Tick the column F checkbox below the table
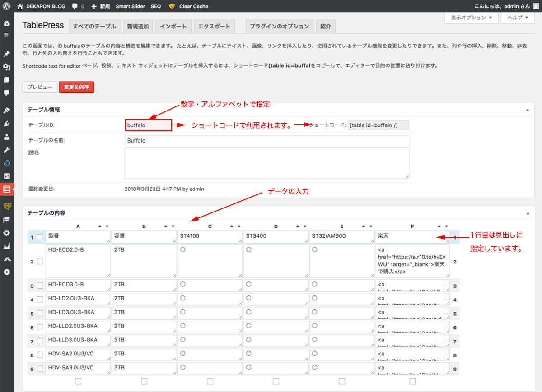 point(412,381)
